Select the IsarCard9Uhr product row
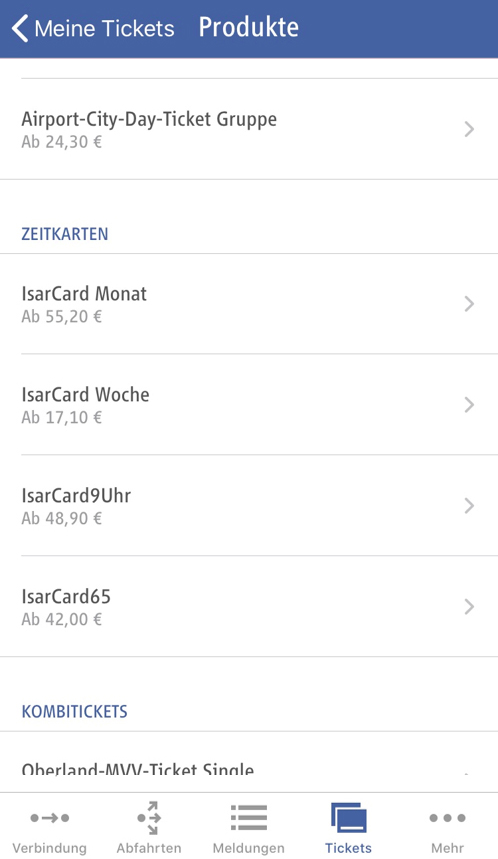498x859 pixels. tap(249, 505)
